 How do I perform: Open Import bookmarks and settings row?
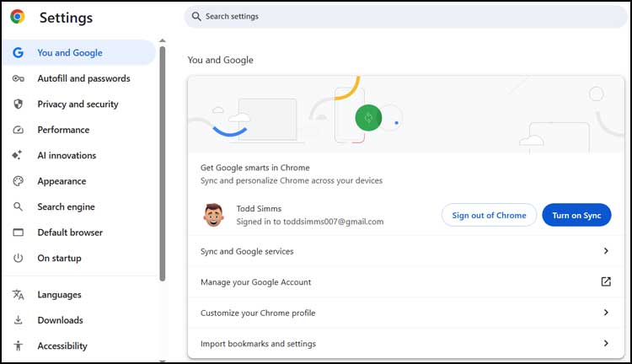coord(406,344)
